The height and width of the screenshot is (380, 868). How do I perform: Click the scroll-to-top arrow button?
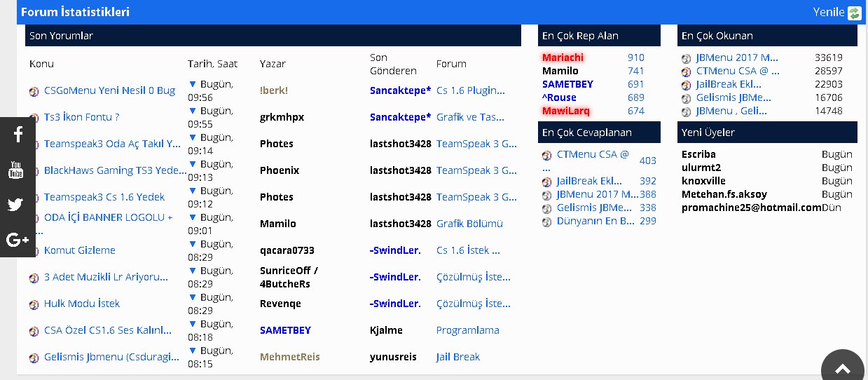(843, 368)
